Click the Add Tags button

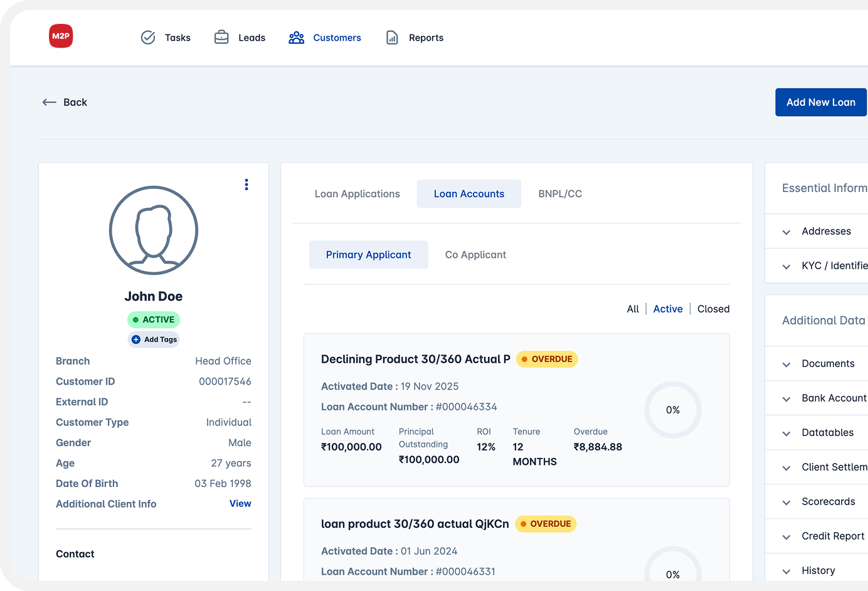(154, 339)
